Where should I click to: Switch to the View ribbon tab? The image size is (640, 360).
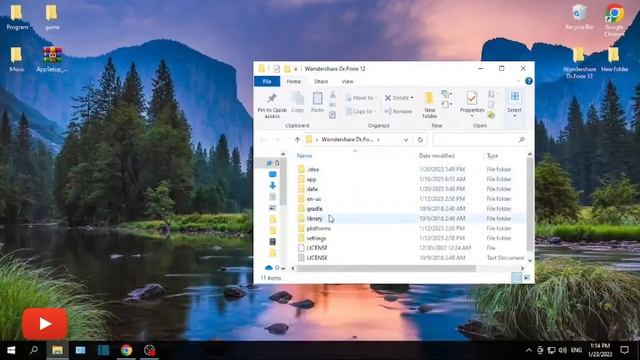click(x=347, y=82)
